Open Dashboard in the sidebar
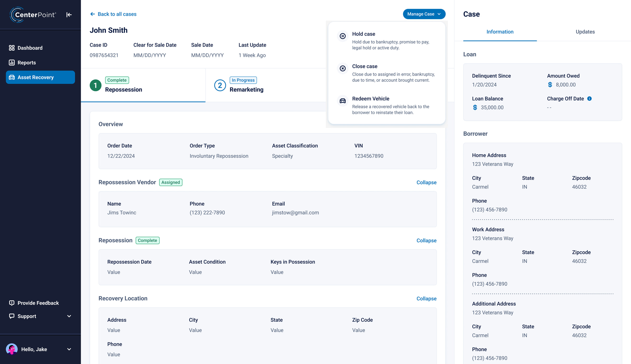The width and height of the screenshot is (631, 364). pos(40,48)
